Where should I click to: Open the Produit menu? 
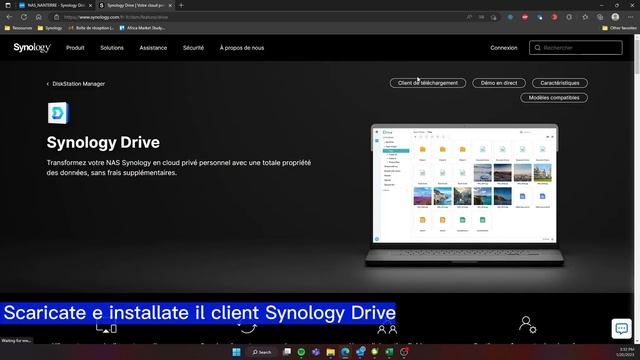point(75,48)
